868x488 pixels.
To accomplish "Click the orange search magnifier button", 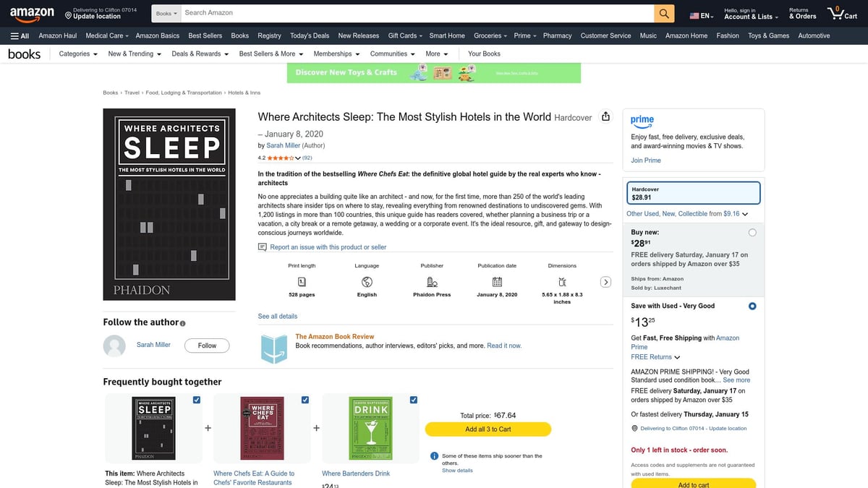I will pos(663,13).
